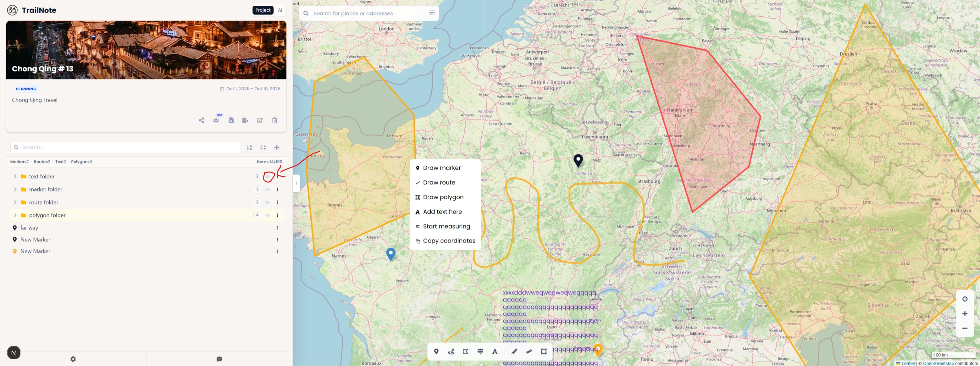The width and height of the screenshot is (980, 366).
Task: Click the export file icon
Action: (245, 121)
